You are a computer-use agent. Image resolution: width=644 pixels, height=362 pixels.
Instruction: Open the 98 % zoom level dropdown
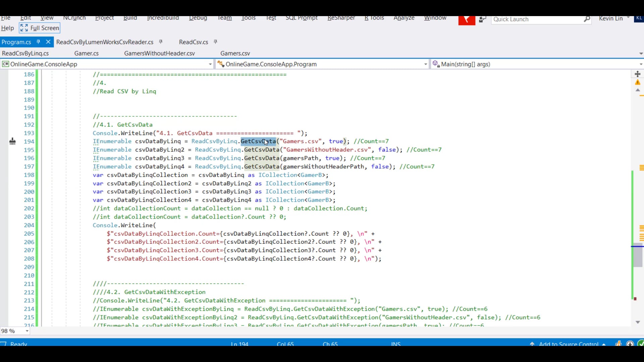coord(27,331)
